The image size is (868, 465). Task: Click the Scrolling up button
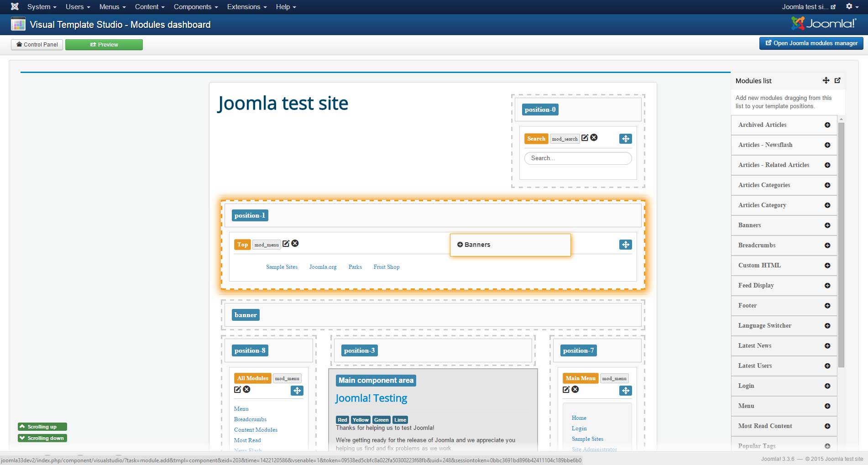point(42,427)
